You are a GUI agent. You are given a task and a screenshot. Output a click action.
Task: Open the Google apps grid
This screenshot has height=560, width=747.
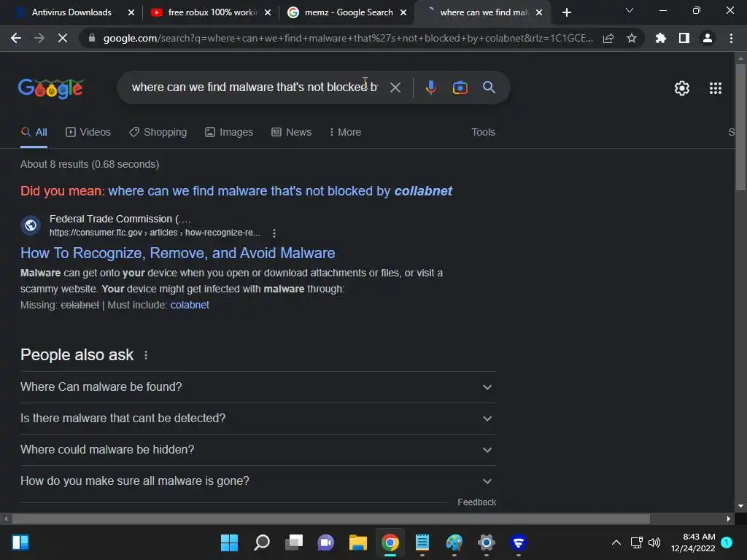tap(715, 88)
